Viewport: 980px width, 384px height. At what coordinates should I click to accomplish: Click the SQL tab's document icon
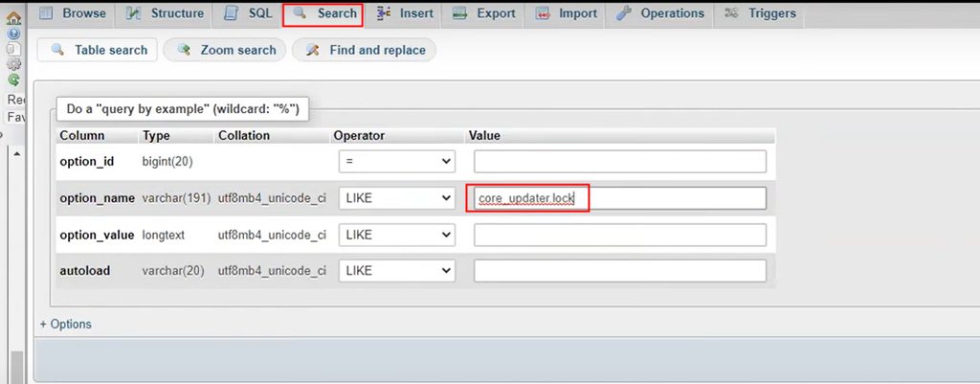point(231,13)
